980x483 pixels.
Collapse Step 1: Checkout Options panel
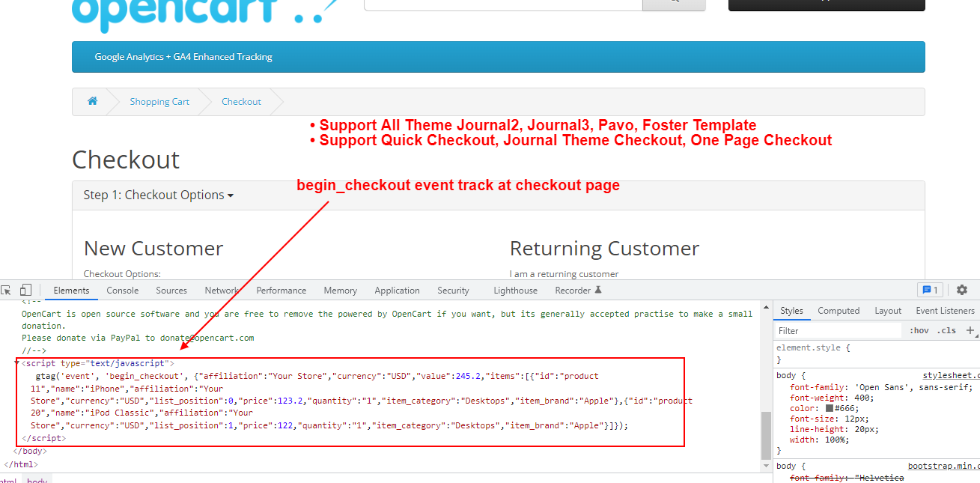click(159, 195)
